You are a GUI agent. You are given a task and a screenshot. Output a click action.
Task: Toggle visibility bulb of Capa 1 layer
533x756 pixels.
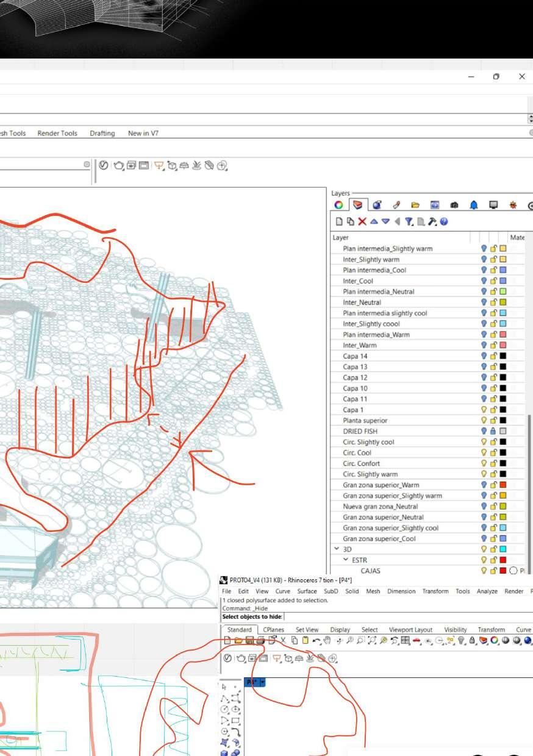(x=484, y=410)
